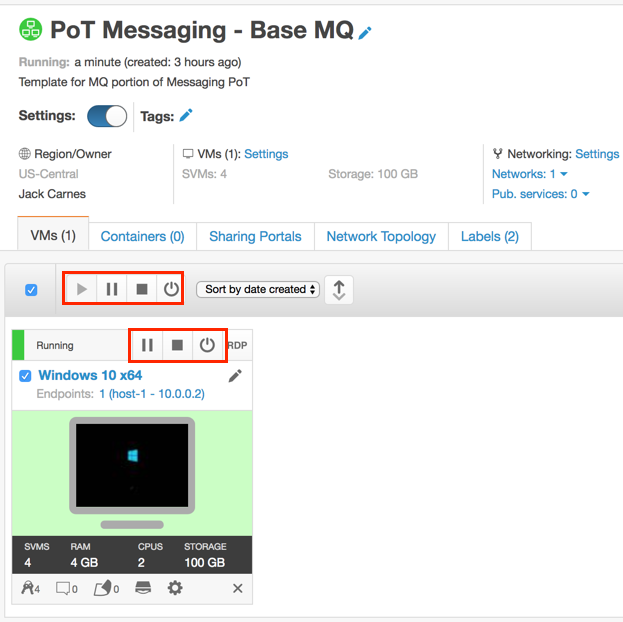The height and width of the screenshot is (622, 623).
Task: Open VMs Settings link
Action: [x=266, y=154]
